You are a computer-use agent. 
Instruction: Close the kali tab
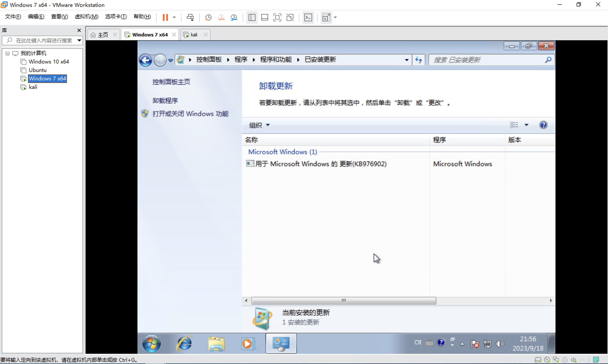pos(205,35)
